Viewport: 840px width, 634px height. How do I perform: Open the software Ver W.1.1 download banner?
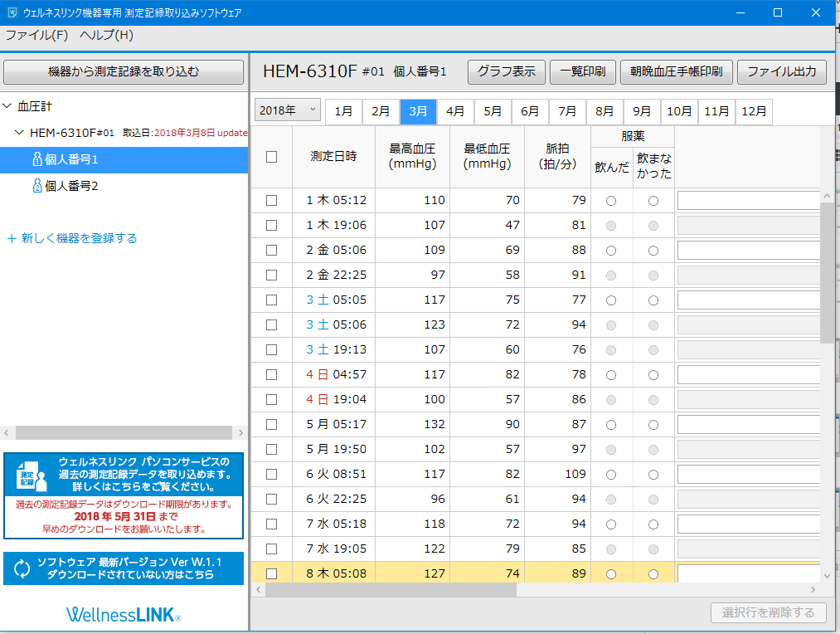click(124, 568)
